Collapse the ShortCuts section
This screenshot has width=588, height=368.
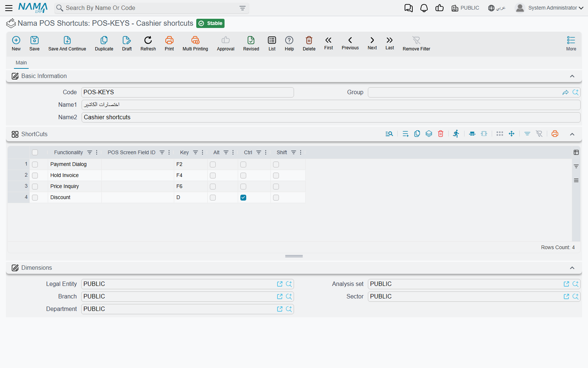(x=572, y=134)
